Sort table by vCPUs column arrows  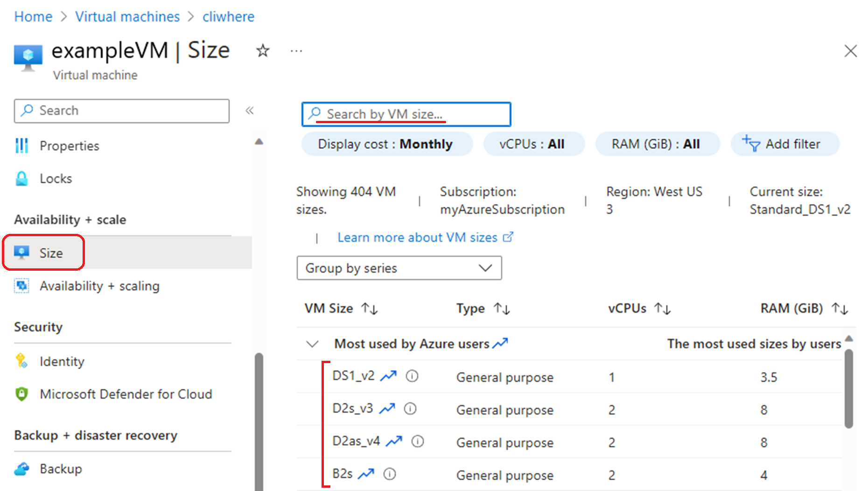pos(662,309)
